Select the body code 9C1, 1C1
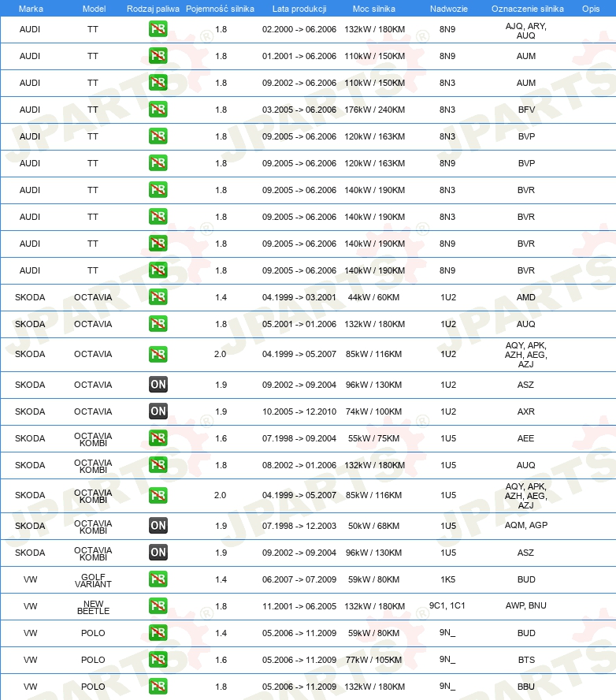616x700 pixels. coord(447,606)
